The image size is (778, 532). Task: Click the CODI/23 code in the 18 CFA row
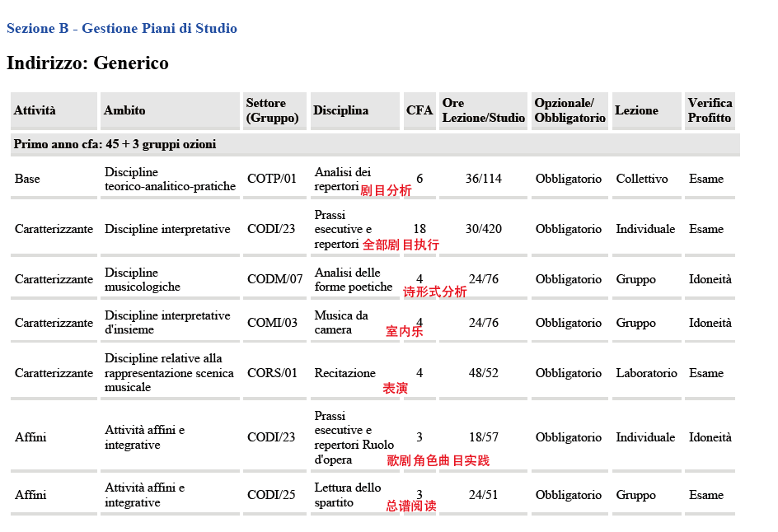click(x=271, y=229)
